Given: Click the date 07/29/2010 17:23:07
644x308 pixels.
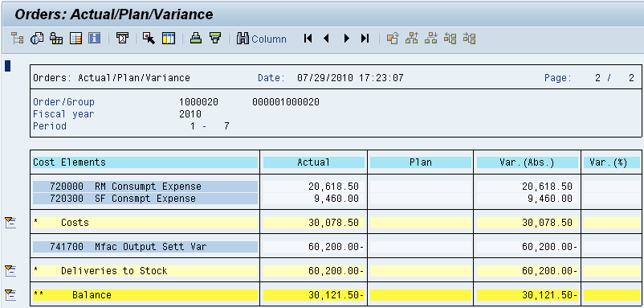Looking at the screenshot, I should [x=350, y=78].
